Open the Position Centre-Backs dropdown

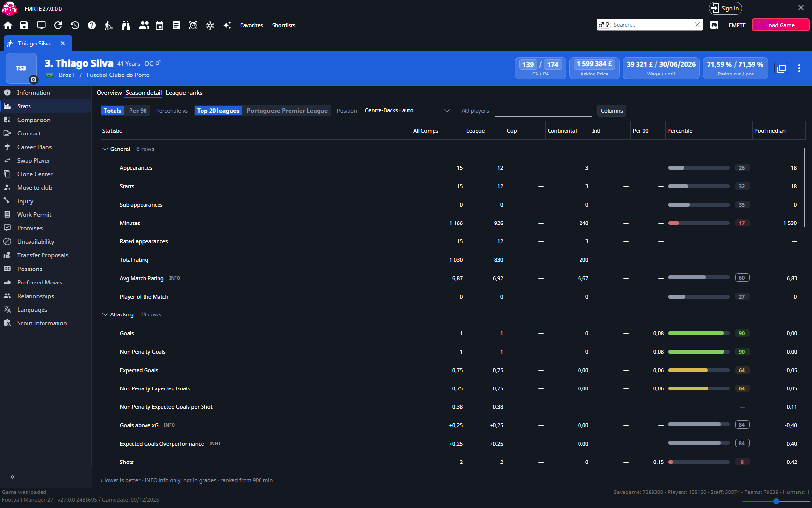pos(408,111)
